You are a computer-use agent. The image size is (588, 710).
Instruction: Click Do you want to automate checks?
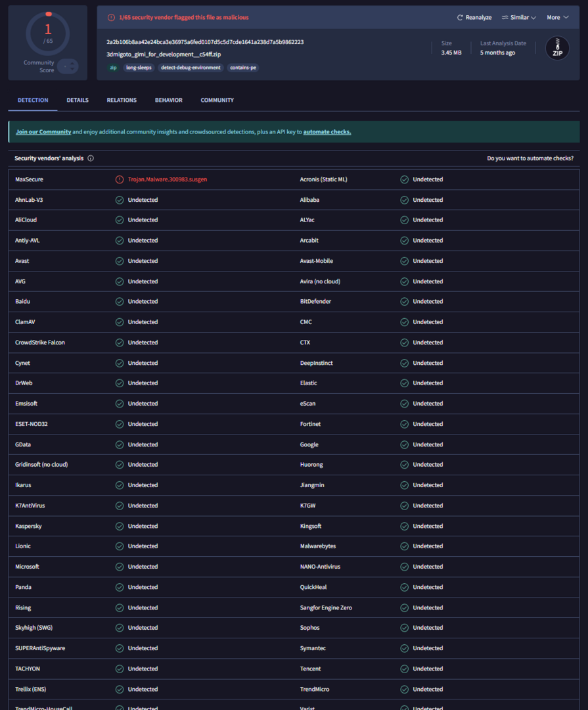(530, 158)
